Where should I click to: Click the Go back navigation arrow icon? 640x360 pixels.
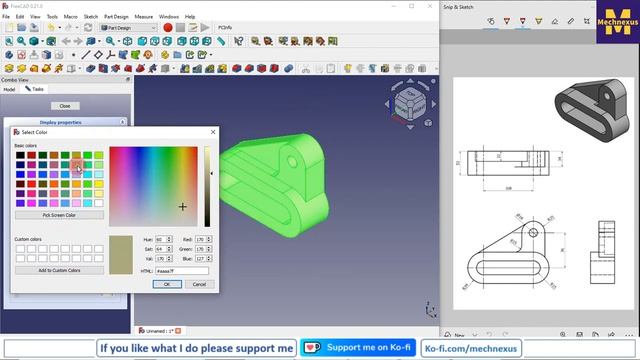tap(66, 41)
